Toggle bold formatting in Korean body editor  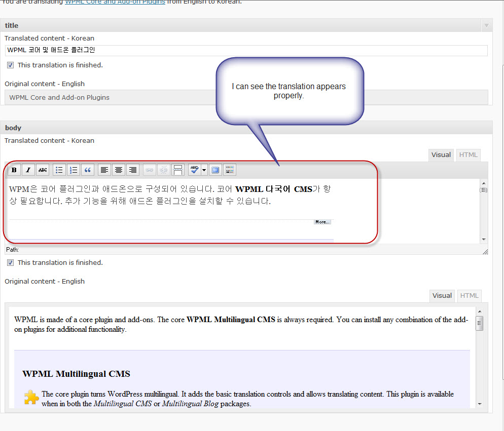[14, 170]
